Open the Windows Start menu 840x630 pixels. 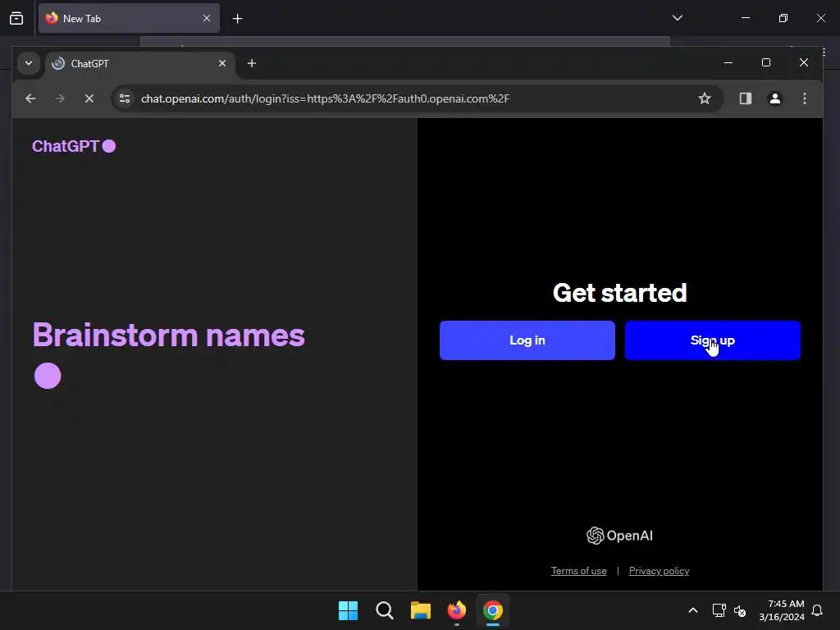pos(348,610)
